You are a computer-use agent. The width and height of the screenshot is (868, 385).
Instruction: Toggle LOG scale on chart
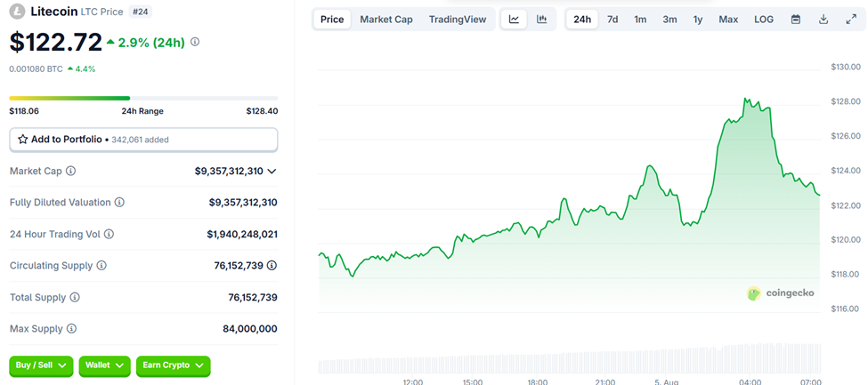point(763,20)
